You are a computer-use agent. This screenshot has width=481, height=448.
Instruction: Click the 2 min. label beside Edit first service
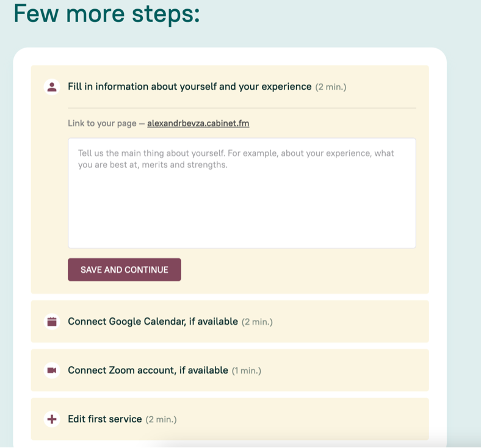coord(161,419)
